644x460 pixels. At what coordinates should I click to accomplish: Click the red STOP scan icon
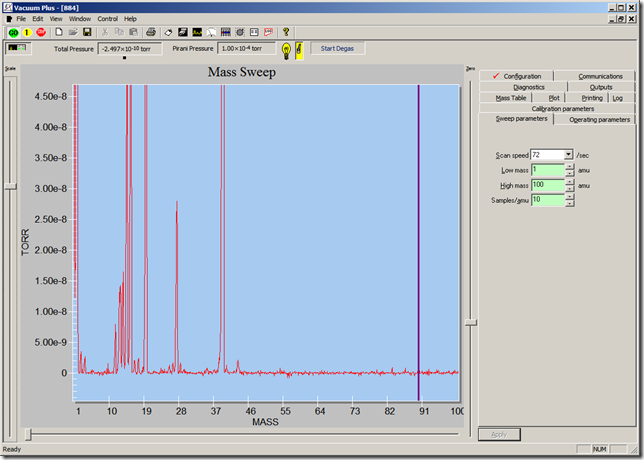41,32
